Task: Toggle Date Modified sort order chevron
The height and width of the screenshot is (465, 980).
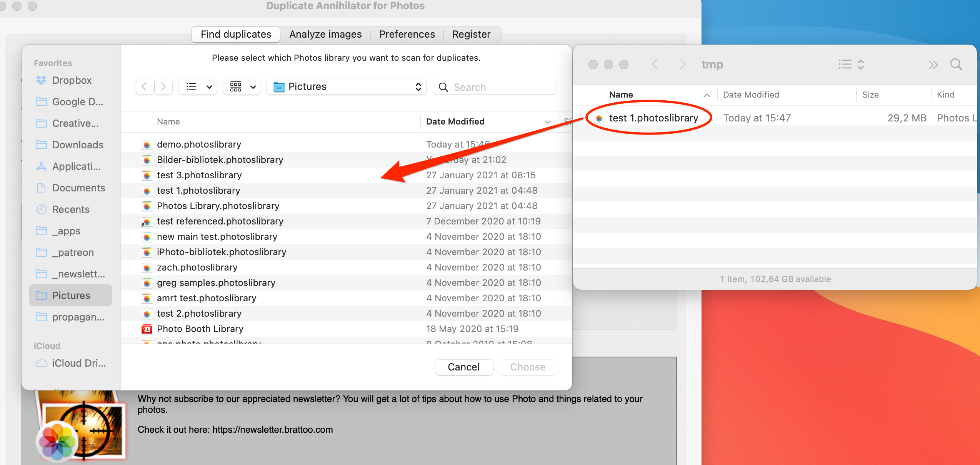Action: [x=548, y=122]
